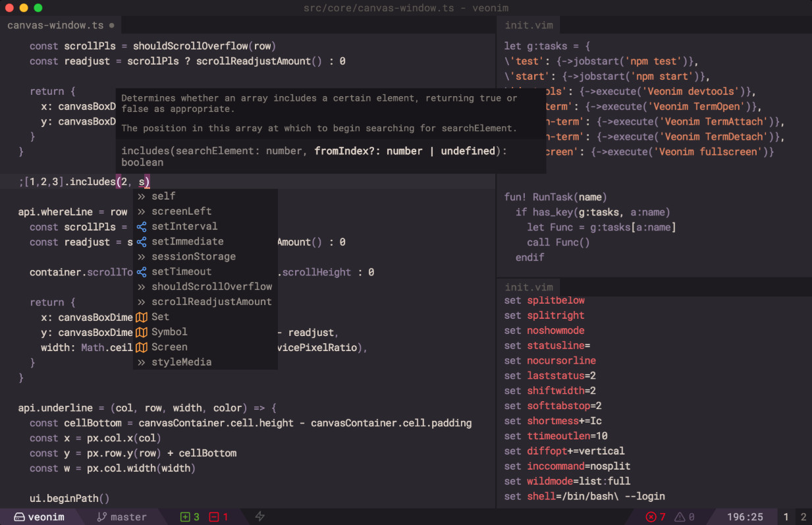Select the styleMedia completion item

pyautogui.click(x=205, y=362)
